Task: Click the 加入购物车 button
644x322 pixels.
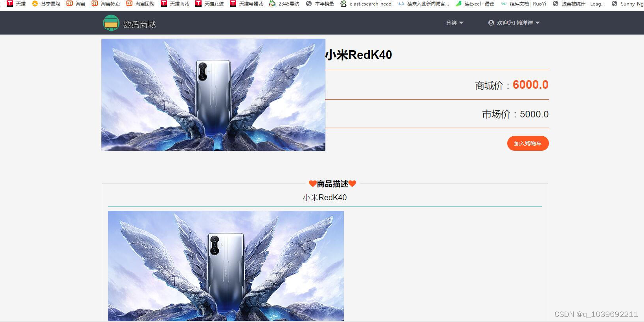Action: pos(528,143)
